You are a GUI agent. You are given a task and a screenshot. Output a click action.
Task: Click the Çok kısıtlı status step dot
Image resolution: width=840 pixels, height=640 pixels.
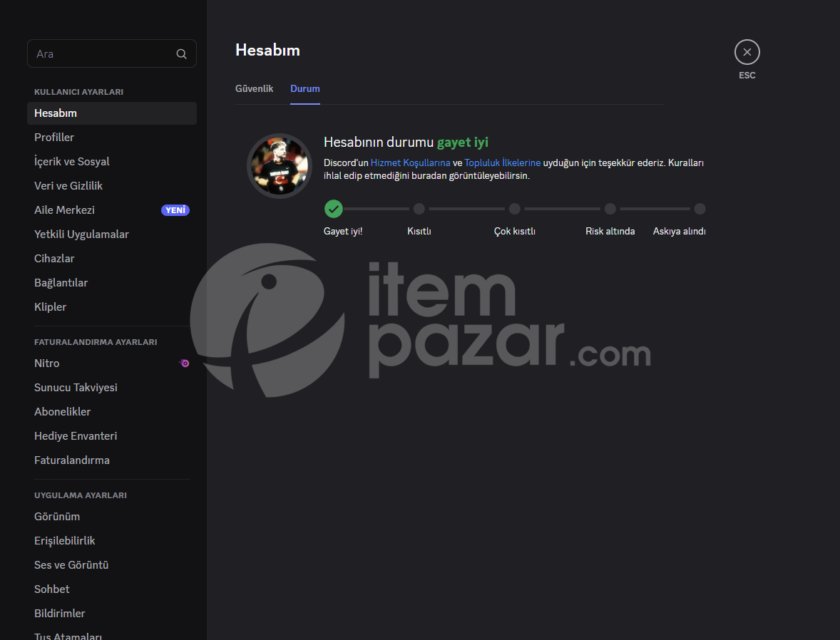tap(514, 209)
